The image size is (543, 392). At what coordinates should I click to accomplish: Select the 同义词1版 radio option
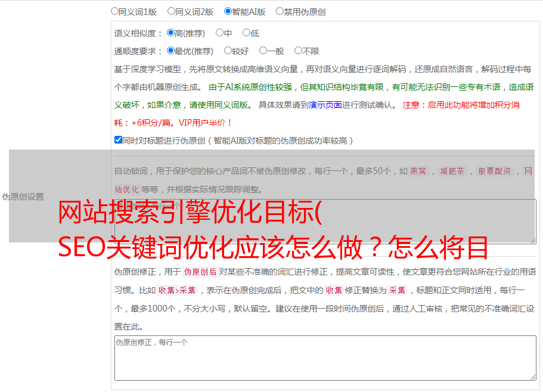point(114,11)
